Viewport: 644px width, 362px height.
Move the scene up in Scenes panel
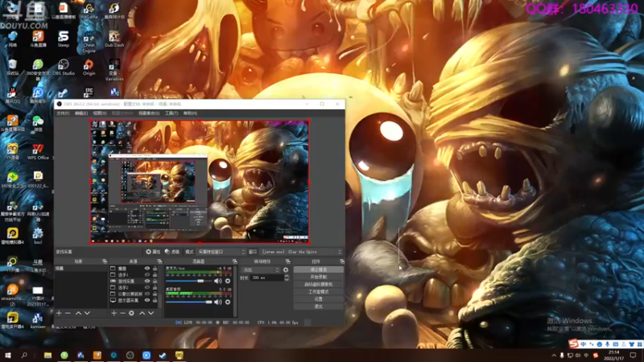(x=78, y=313)
